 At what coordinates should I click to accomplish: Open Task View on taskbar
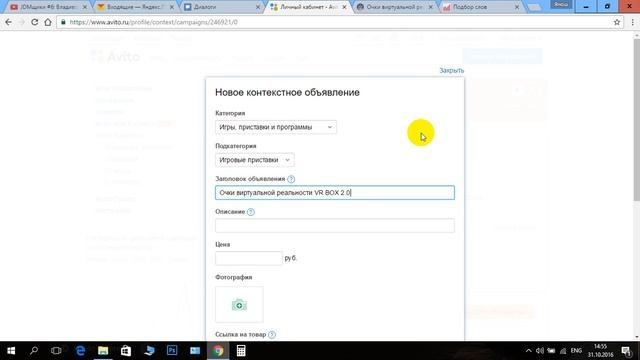[x=56, y=351]
